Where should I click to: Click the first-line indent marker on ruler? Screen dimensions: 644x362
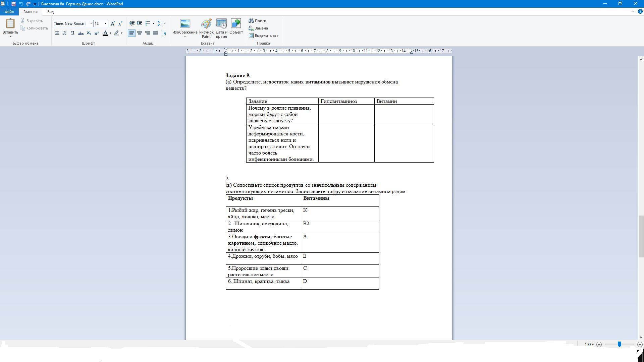[226, 50]
